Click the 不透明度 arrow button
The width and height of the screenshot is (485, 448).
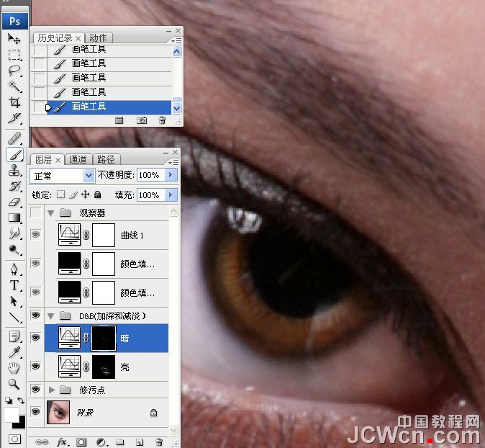[171, 175]
